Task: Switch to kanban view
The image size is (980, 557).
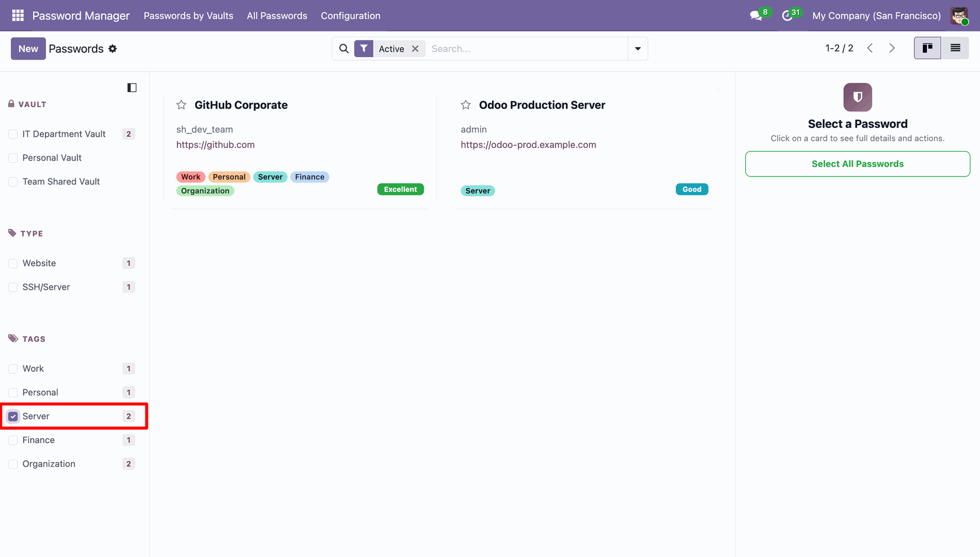Action: pyautogui.click(x=927, y=48)
